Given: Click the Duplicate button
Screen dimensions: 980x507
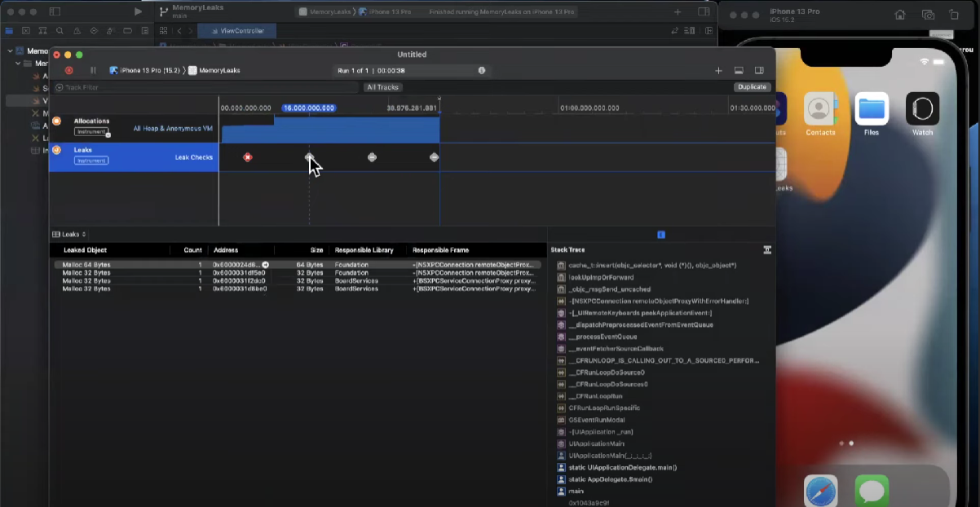Looking at the screenshot, I should pos(752,87).
